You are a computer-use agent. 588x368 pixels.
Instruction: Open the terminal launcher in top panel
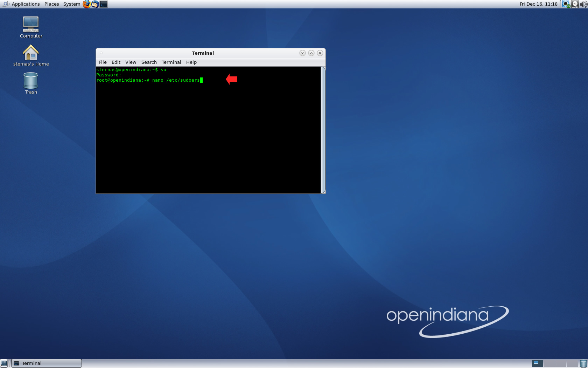point(104,4)
